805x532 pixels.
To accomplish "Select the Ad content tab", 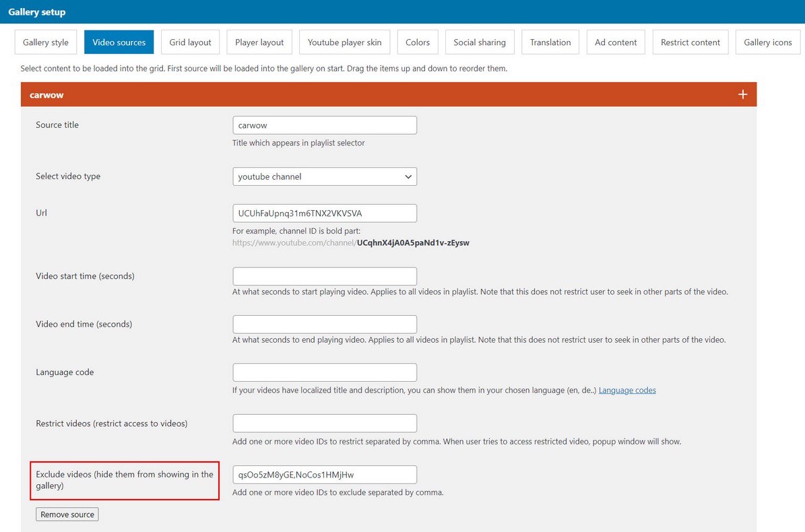I will pyautogui.click(x=616, y=42).
